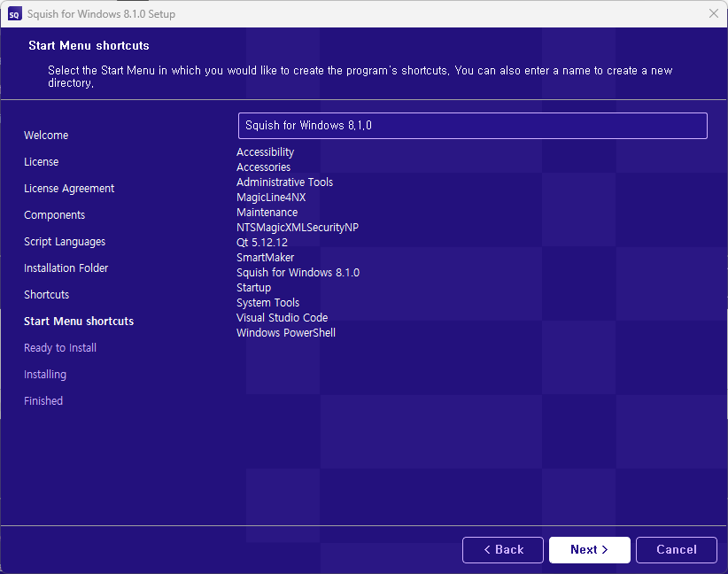Click Ready to Install sidebar step
Viewport: 728px width, 574px height.
tap(60, 348)
